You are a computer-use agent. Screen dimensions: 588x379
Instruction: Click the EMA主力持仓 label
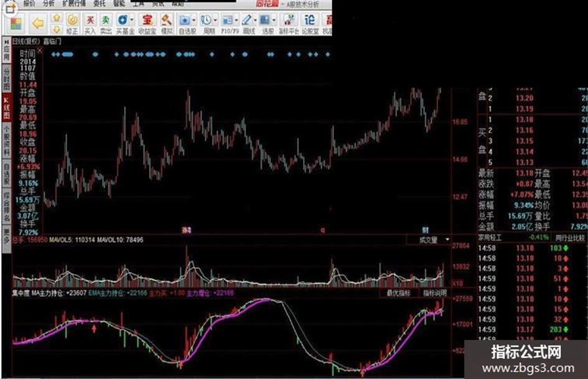tap(118, 293)
